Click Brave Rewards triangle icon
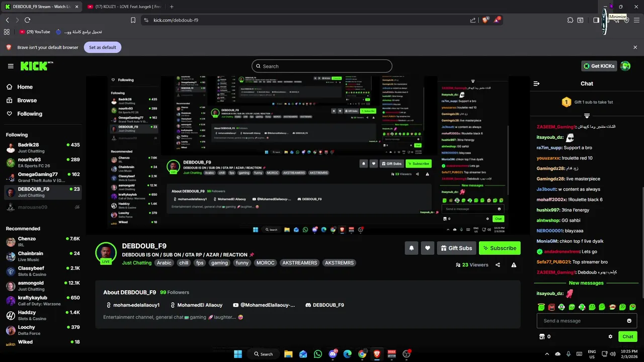The height and width of the screenshot is (362, 644). point(498,20)
